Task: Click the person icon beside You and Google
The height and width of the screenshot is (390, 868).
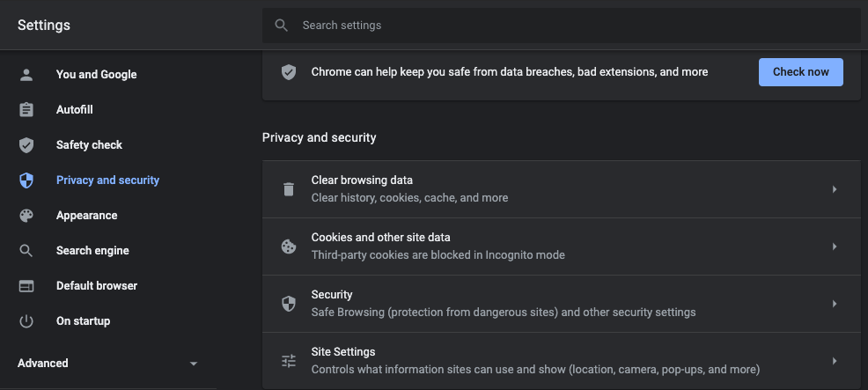Action: [x=26, y=75]
